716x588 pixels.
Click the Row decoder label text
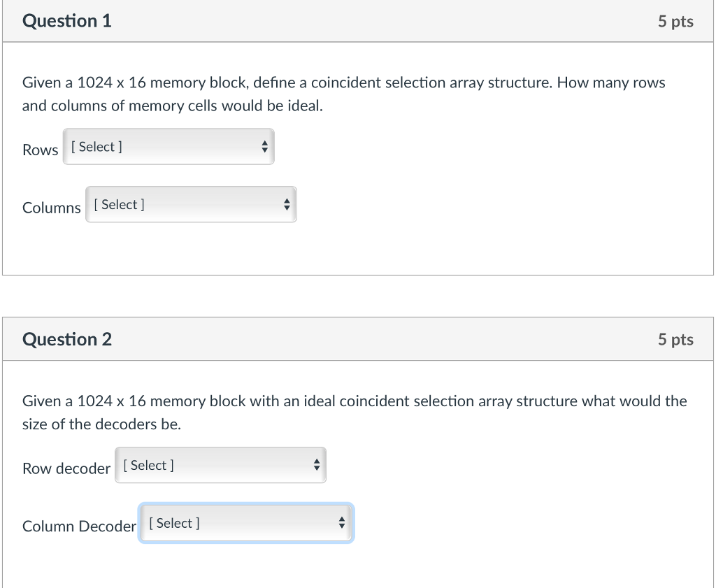[66, 468]
